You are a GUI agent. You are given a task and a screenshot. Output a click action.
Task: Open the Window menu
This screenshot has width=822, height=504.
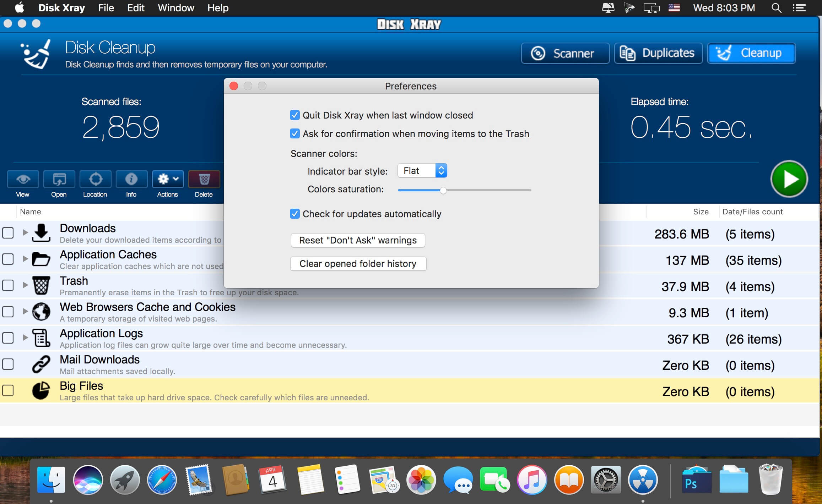click(x=176, y=8)
